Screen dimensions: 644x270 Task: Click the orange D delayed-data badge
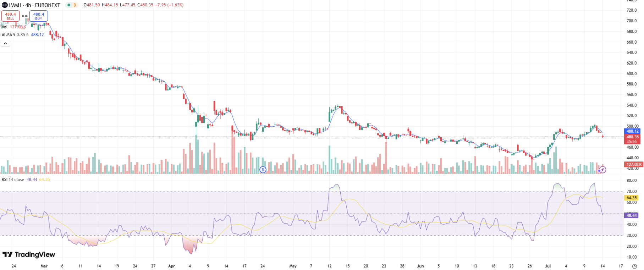tap(75, 5)
